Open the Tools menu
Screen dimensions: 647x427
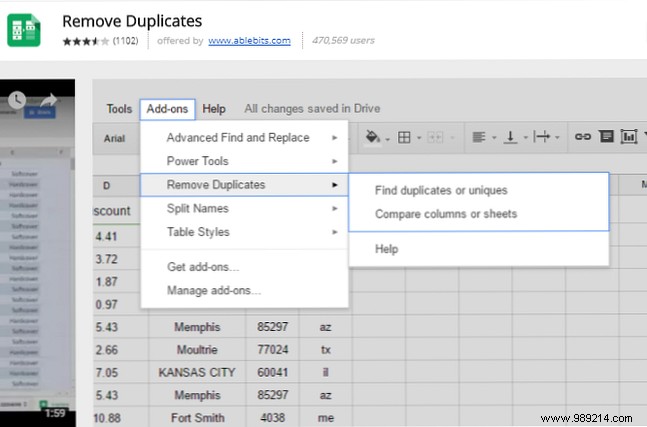119,109
